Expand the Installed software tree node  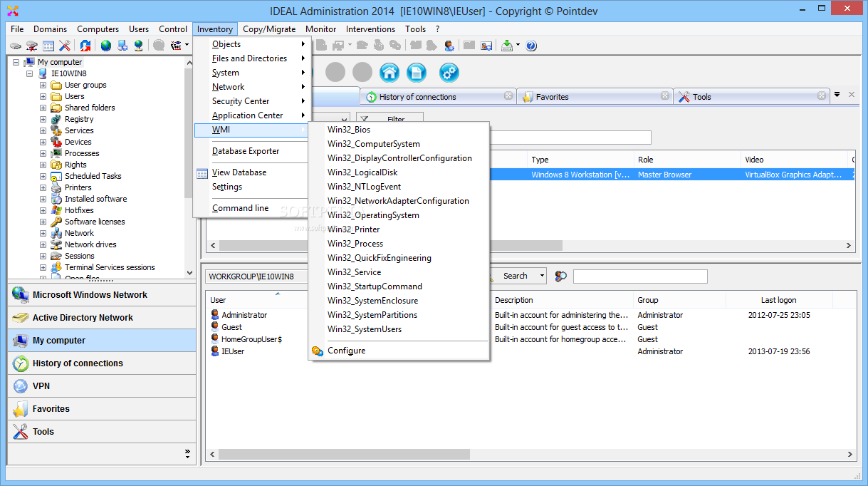click(x=43, y=199)
